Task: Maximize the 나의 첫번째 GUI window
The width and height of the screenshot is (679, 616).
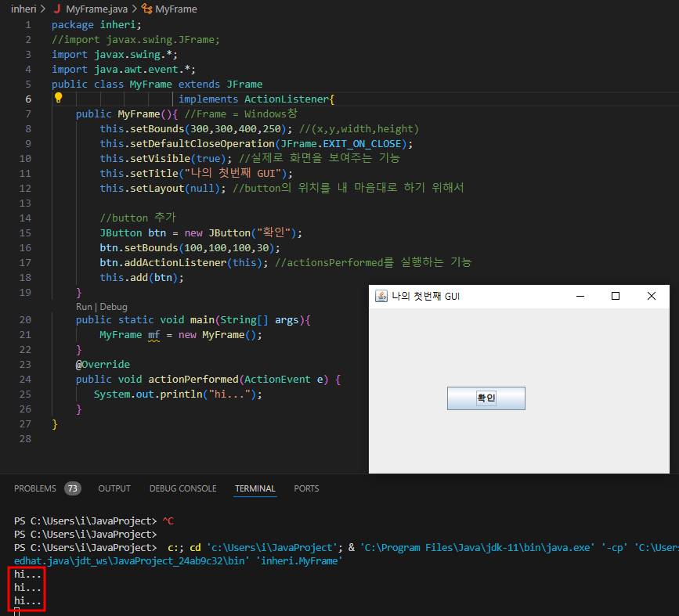Action: pyautogui.click(x=616, y=296)
